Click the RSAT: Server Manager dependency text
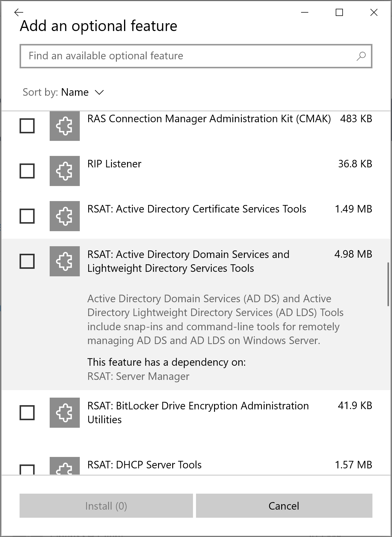Screen dimensions: 392x537 click(138, 376)
